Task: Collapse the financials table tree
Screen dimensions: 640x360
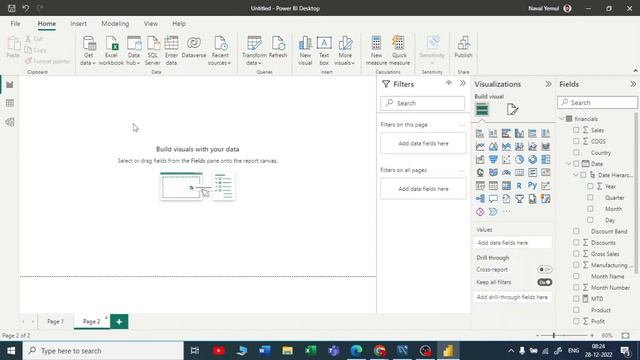Action: 562,119
